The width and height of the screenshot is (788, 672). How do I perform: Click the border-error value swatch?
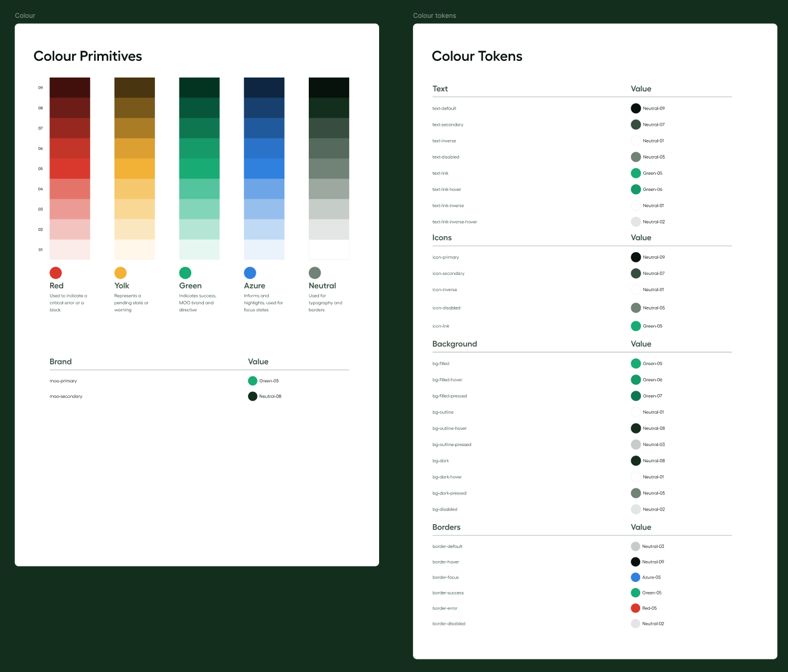coord(635,608)
